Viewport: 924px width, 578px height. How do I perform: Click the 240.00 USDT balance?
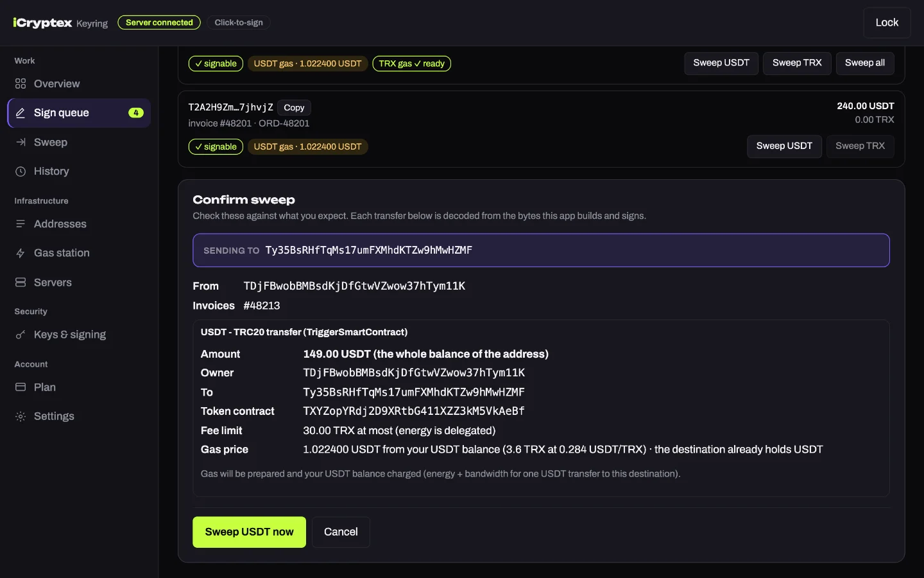[865, 106]
